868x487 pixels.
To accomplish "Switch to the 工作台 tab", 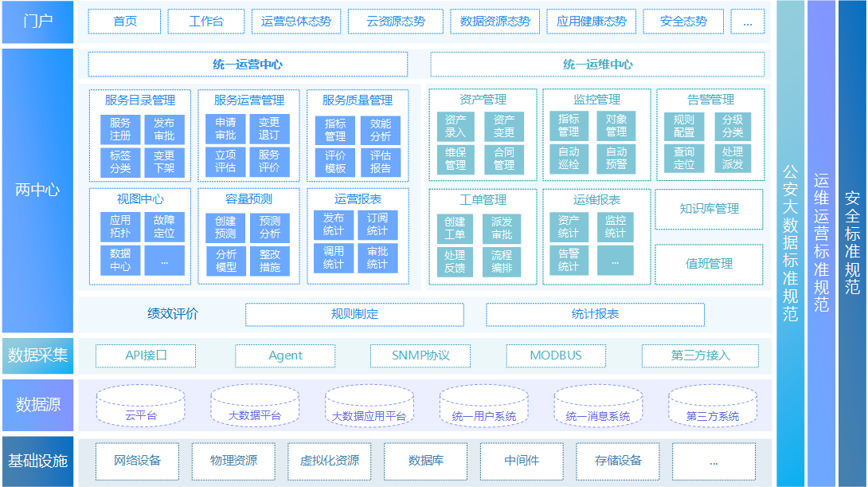I will click(x=206, y=22).
